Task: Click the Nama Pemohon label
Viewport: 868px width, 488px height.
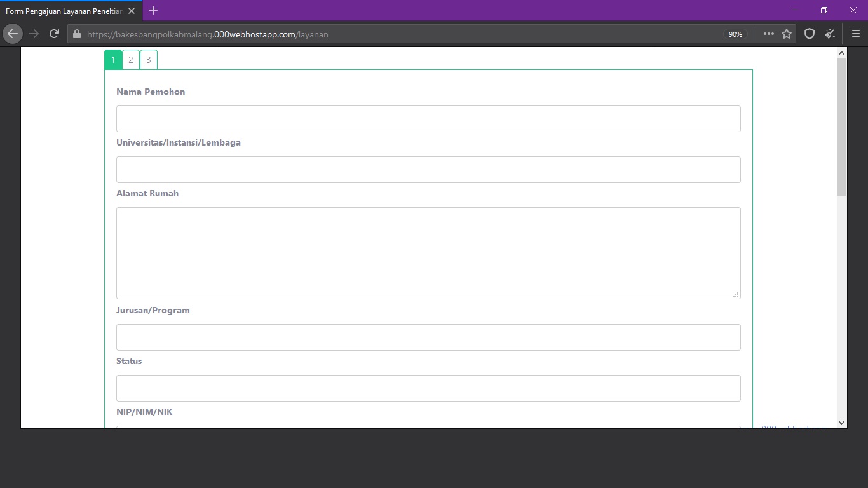Action: [151, 91]
